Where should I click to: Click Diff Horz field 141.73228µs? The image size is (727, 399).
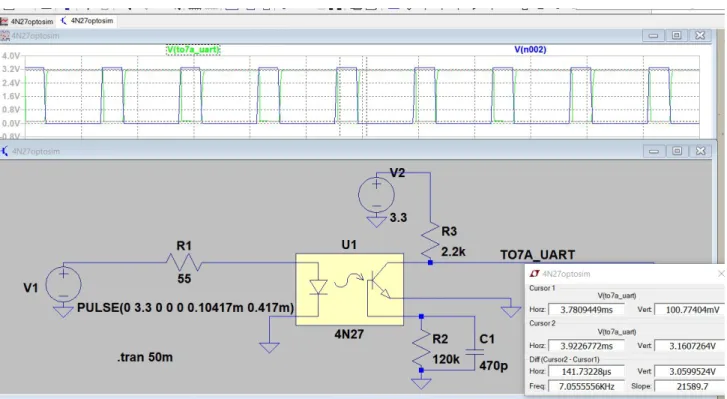(x=586, y=372)
